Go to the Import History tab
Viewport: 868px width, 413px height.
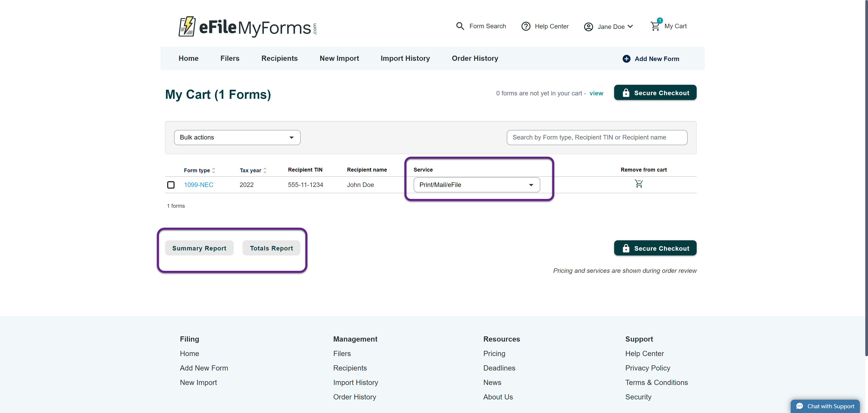click(x=405, y=58)
